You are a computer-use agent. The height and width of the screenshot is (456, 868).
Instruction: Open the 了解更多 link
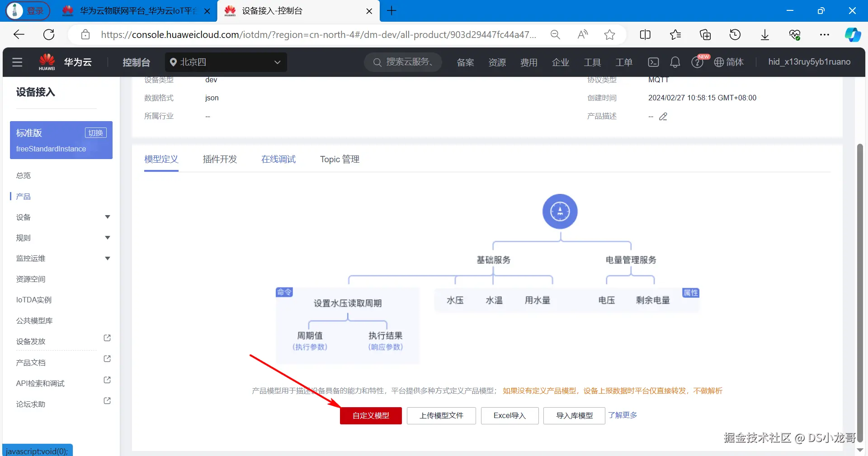tap(623, 415)
